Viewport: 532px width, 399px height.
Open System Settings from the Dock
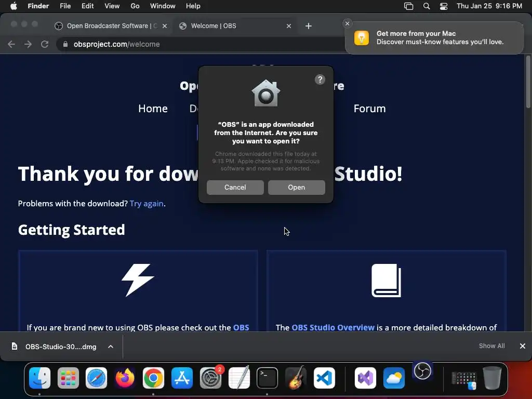pyautogui.click(x=211, y=378)
